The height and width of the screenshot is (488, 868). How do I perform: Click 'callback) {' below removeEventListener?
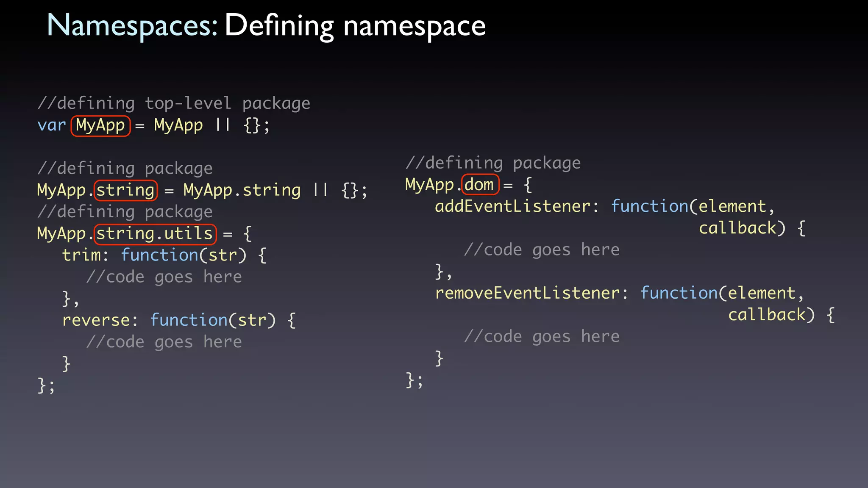[x=782, y=315]
